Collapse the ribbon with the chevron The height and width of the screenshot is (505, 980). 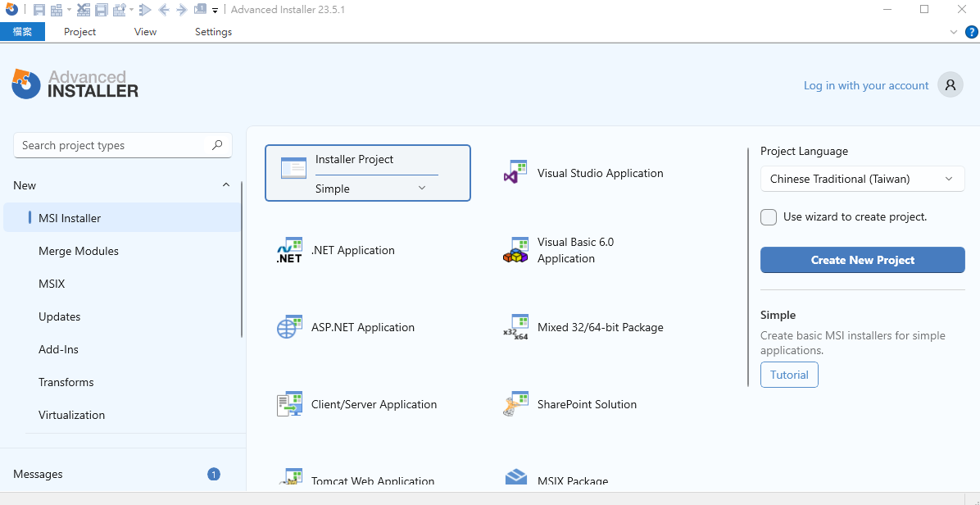click(x=954, y=32)
